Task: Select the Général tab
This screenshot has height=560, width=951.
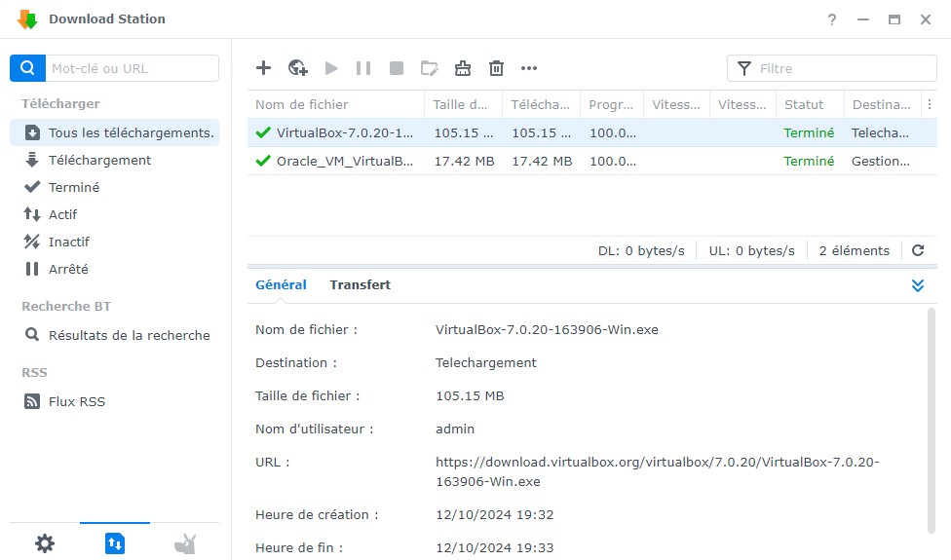Action: tap(281, 285)
